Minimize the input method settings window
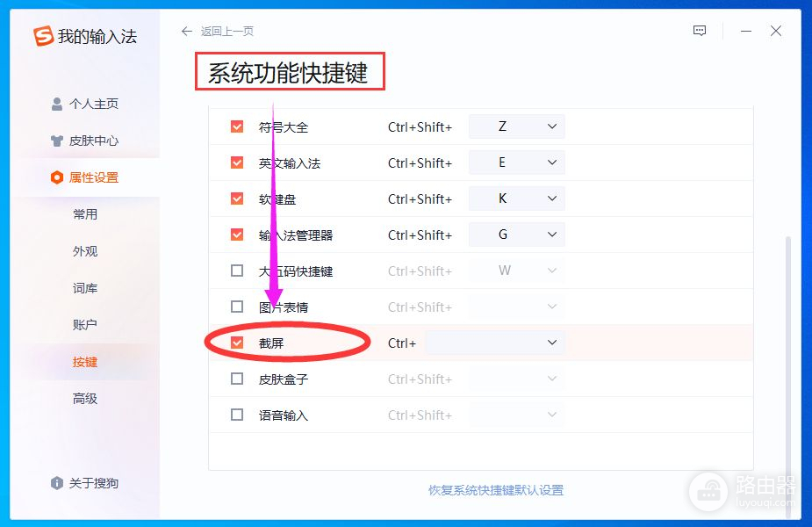Image resolution: width=812 pixels, height=527 pixels. click(745, 31)
